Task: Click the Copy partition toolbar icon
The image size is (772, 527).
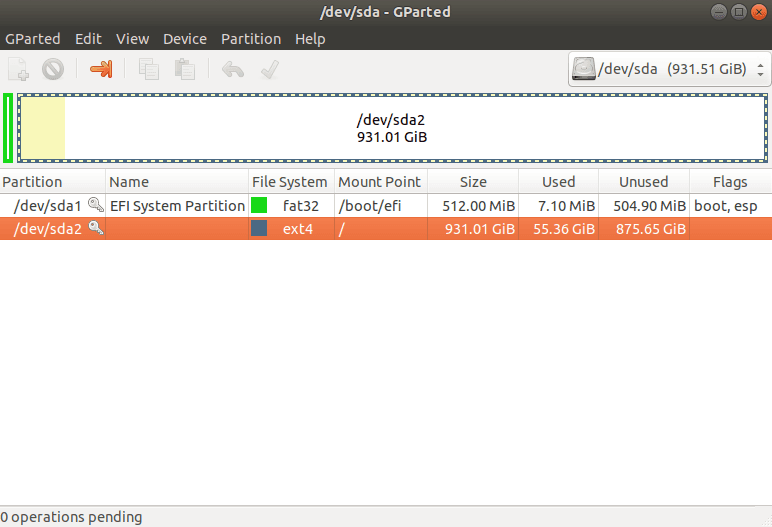Action: [x=149, y=69]
